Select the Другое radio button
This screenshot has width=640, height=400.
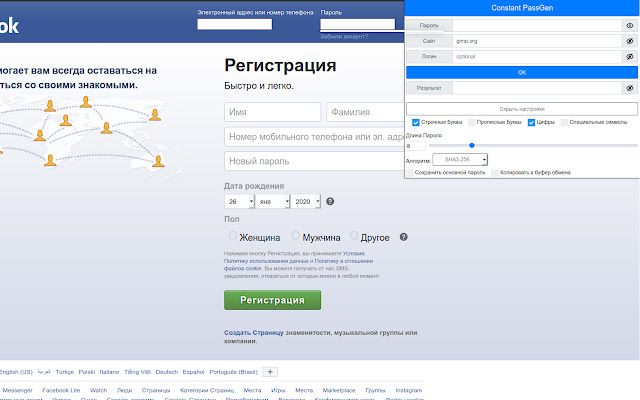[354, 235]
